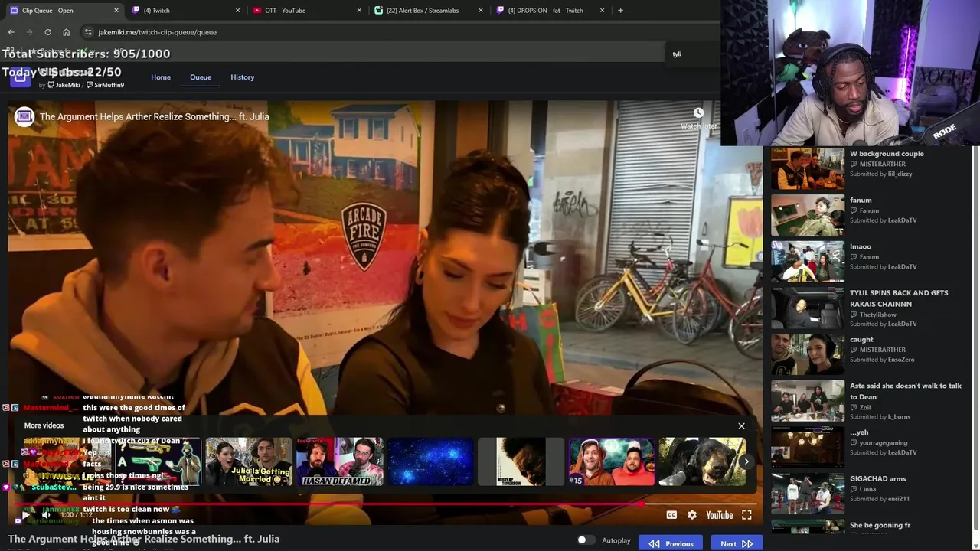The height and width of the screenshot is (551, 980).
Task: Select the Queue navigation item
Action: click(201, 77)
